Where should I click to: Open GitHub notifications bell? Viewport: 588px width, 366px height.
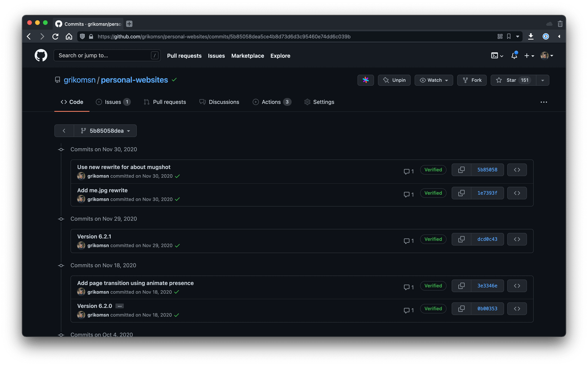514,55
